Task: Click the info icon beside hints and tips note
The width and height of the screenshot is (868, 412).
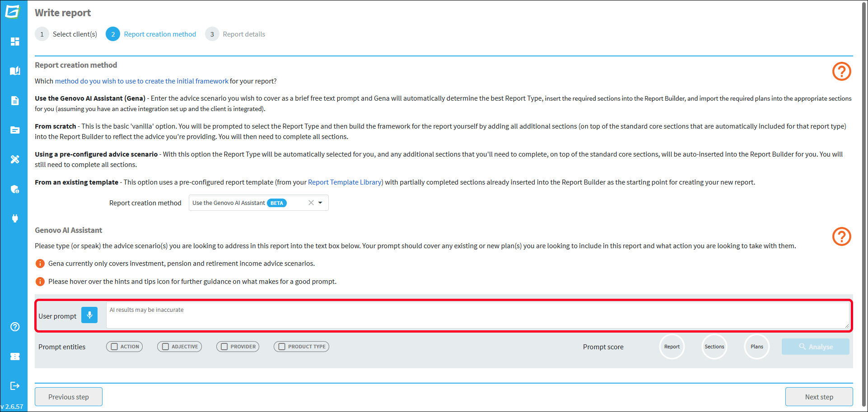Action: 40,282
